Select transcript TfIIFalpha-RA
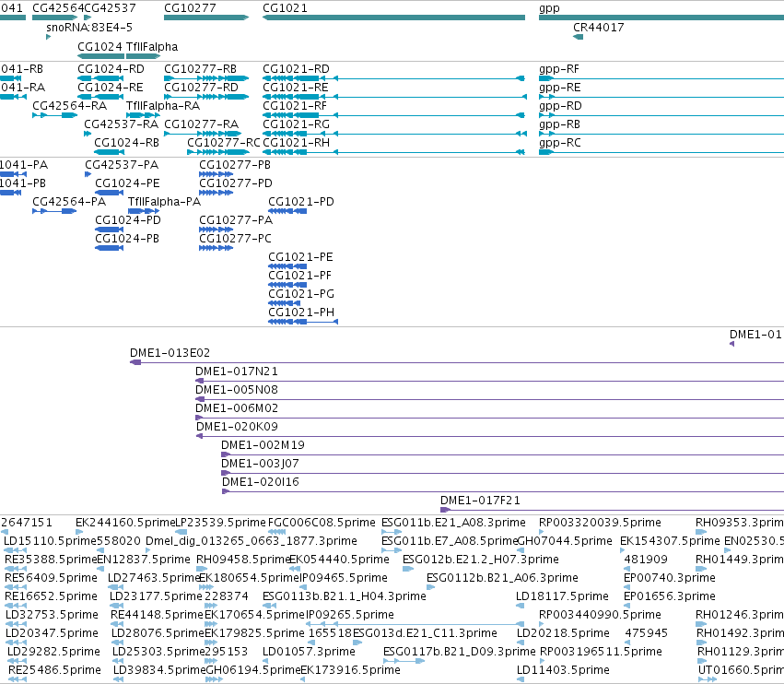 click(x=163, y=106)
